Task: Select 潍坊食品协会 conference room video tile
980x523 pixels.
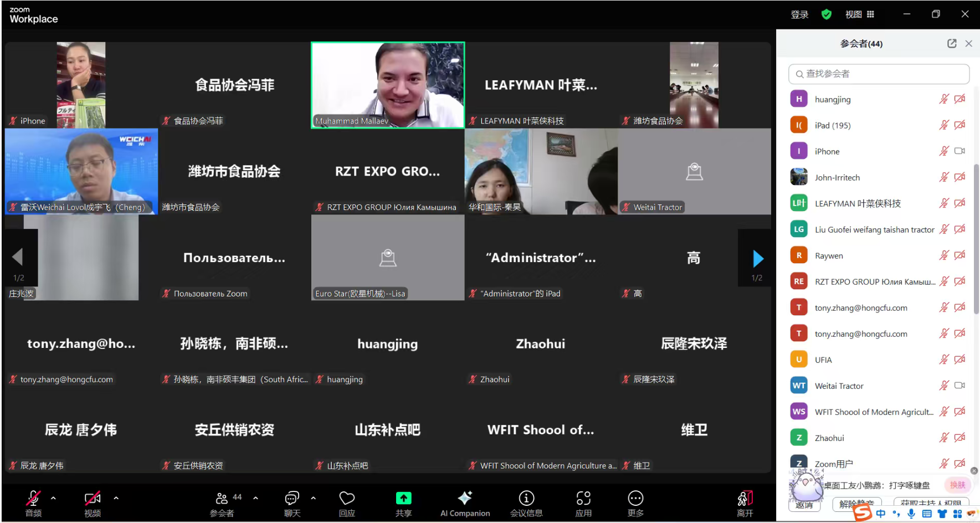Action: tap(694, 85)
